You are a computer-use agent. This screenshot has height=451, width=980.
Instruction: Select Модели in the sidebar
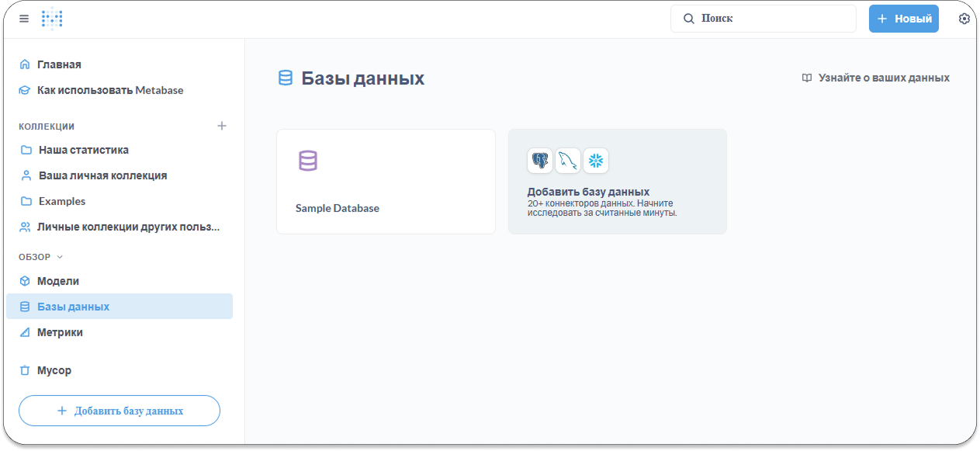[x=58, y=281]
